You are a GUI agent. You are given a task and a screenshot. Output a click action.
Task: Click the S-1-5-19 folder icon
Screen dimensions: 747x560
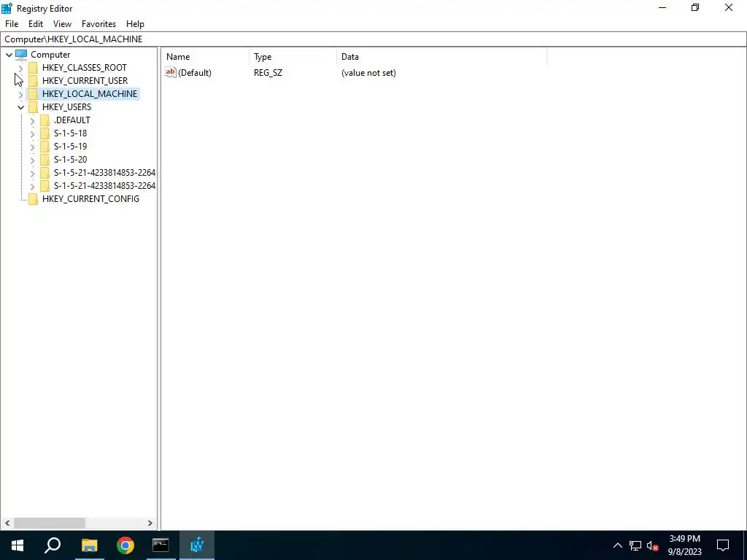(44, 146)
